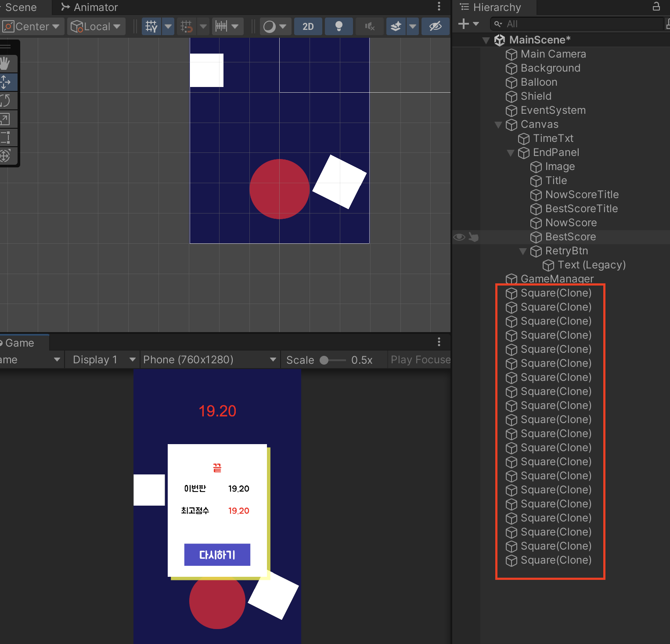This screenshot has width=670, height=644.
Task: Collapse the RetryBtn tree node
Action: [x=523, y=251]
